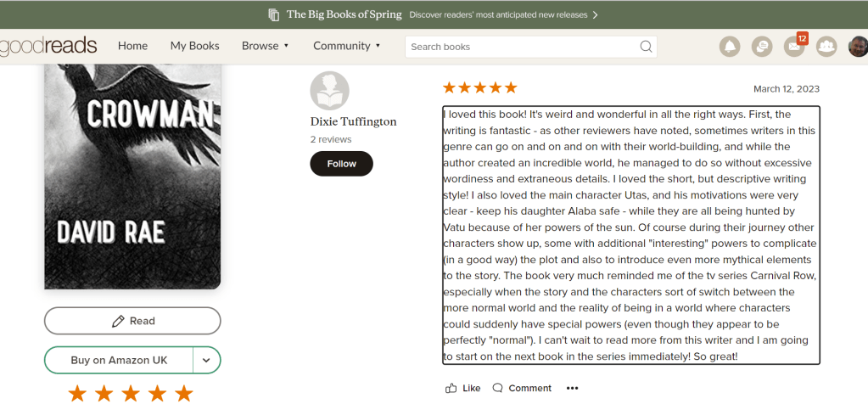
Task: Open messages envelope icon with badge
Action: tap(794, 47)
